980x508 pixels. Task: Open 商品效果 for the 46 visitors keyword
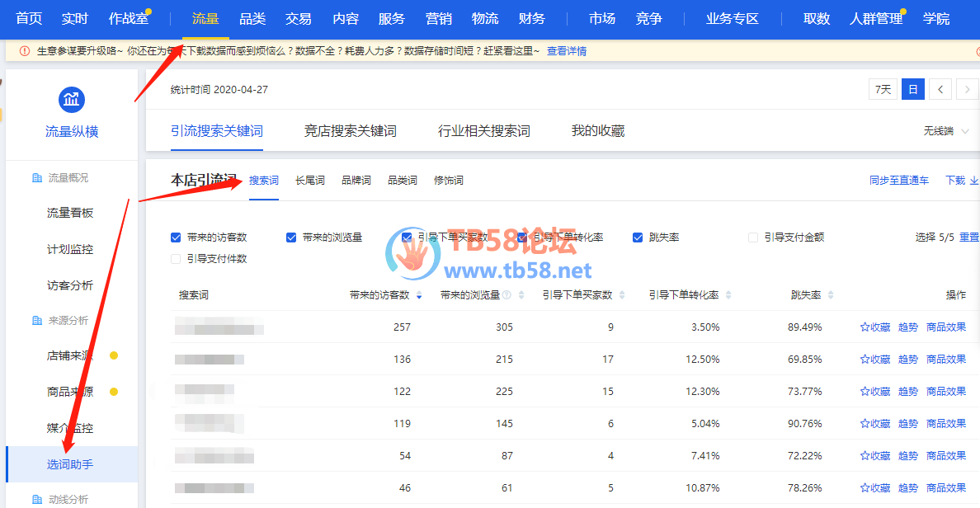[946, 487]
